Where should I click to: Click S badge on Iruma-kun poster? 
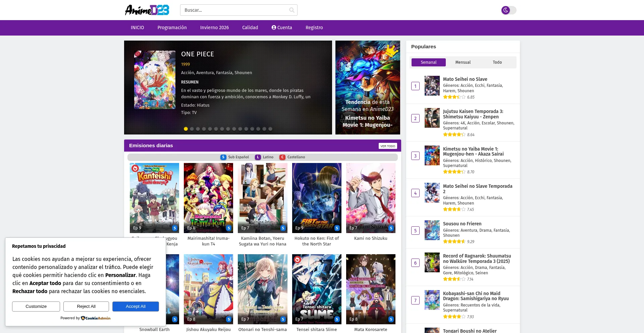coord(229,228)
